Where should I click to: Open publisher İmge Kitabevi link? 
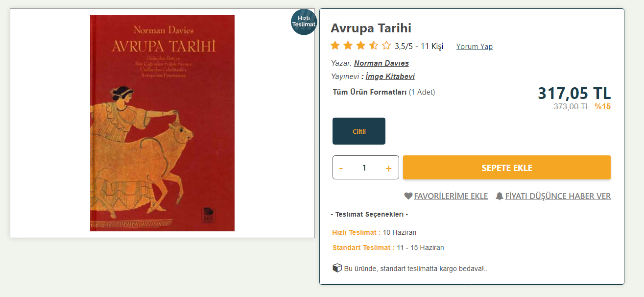[x=390, y=76]
